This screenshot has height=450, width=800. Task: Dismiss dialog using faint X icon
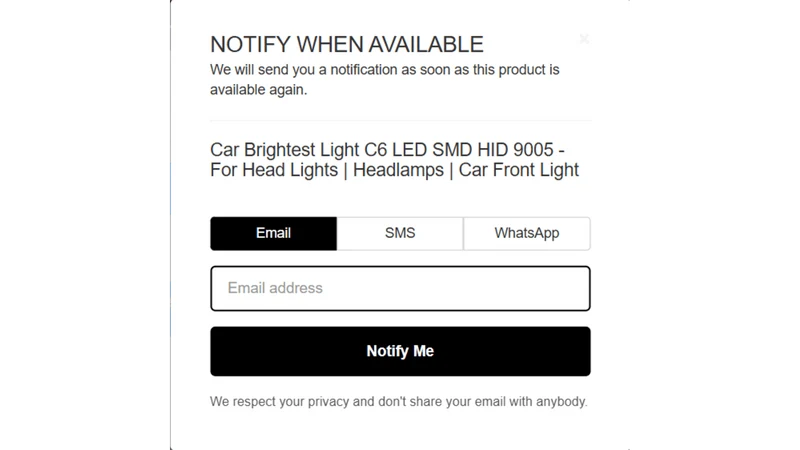(x=584, y=39)
